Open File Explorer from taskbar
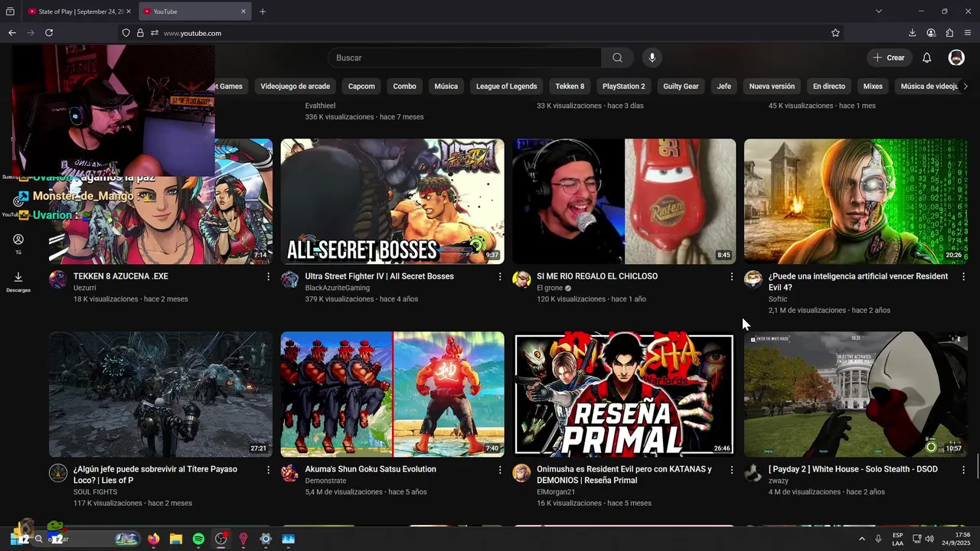The height and width of the screenshot is (551, 980). click(x=176, y=539)
